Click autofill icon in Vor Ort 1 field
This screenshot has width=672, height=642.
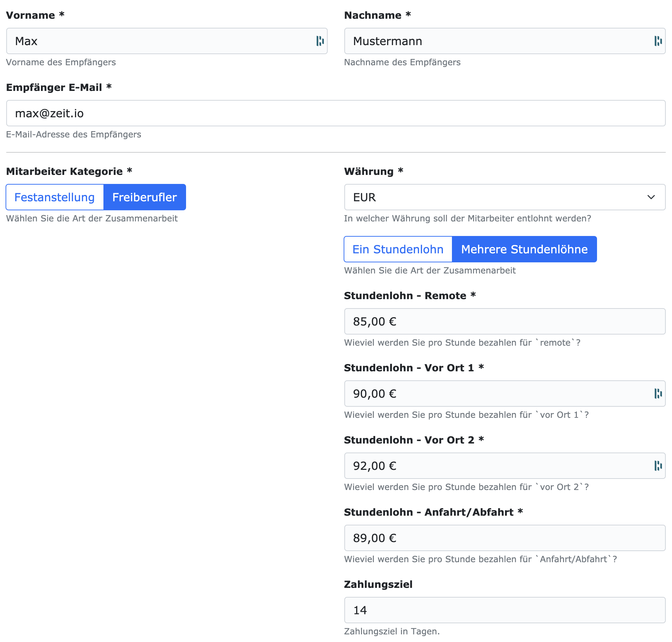pos(658,394)
